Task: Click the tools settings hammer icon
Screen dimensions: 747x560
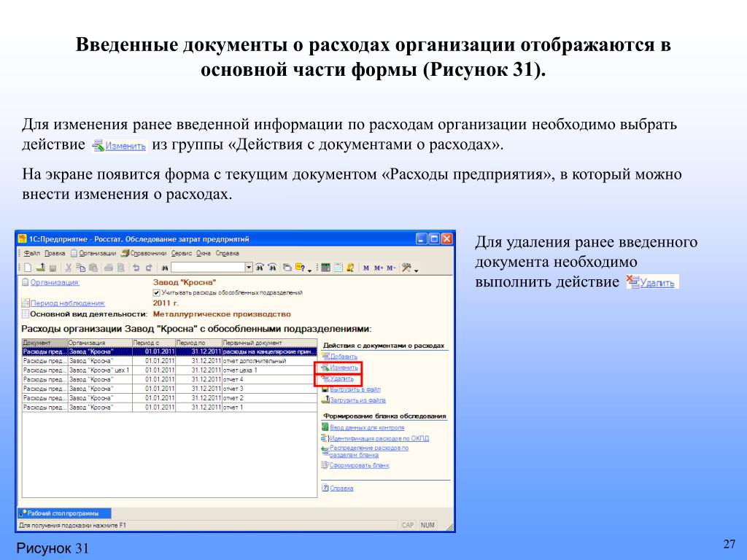Action: coord(406,268)
